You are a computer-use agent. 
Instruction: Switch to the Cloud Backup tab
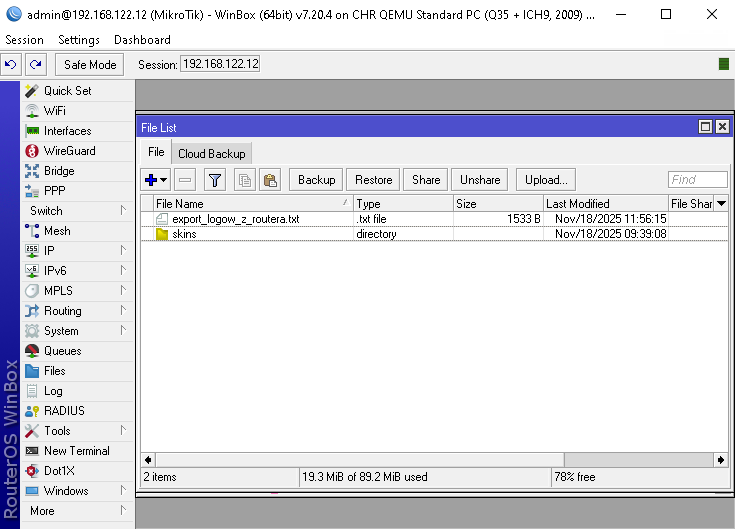212,154
